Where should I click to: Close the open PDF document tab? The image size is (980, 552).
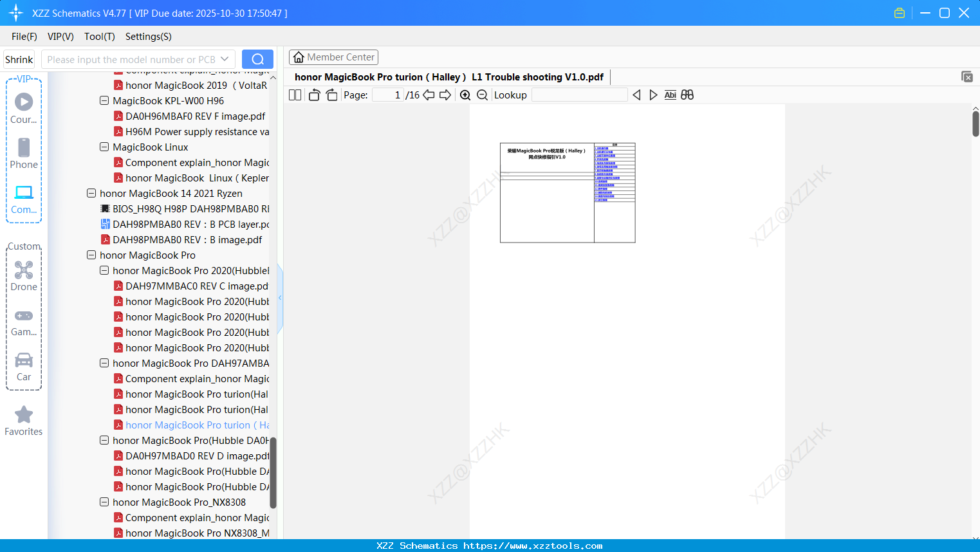967,77
